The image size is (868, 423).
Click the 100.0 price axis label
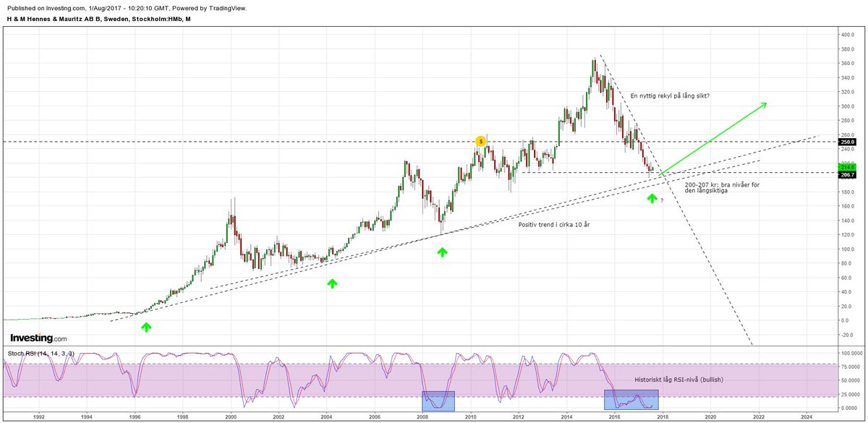pyautogui.click(x=848, y=249)
